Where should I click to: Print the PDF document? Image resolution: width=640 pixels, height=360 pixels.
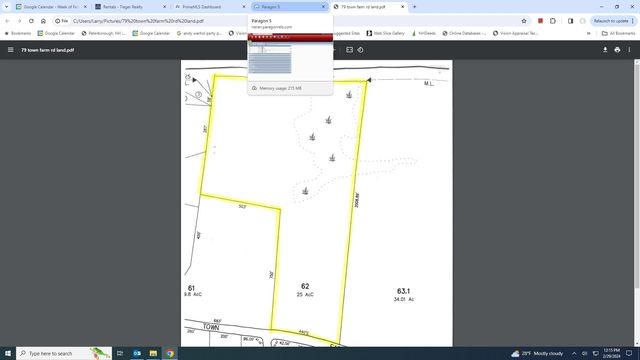[x=617, y=50]
